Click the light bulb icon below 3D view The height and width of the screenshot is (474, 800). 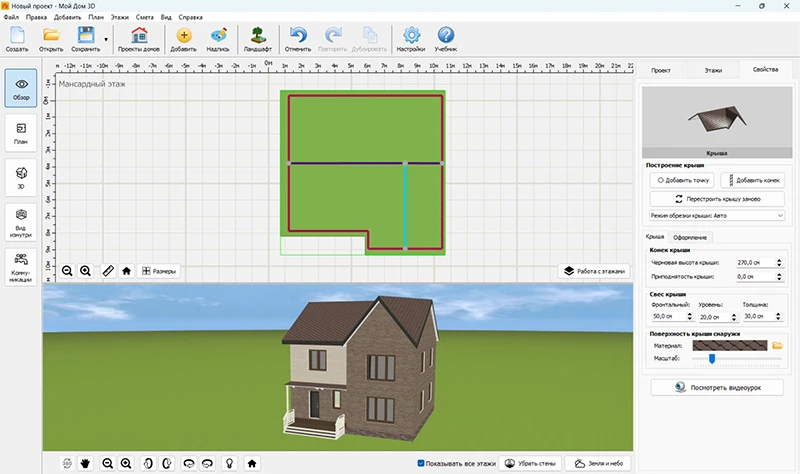click(x=229, y=463)
